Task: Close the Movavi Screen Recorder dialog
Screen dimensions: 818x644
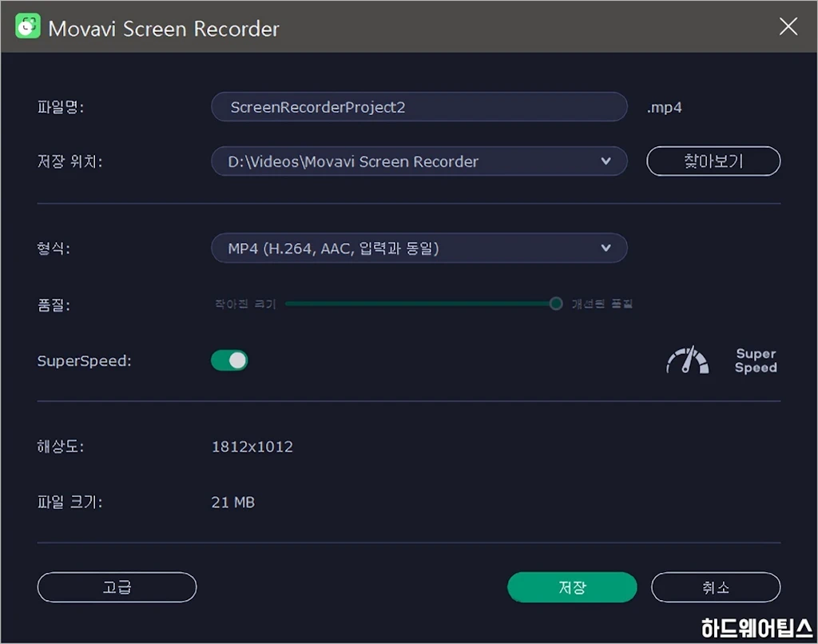Action: pos(788,26)
